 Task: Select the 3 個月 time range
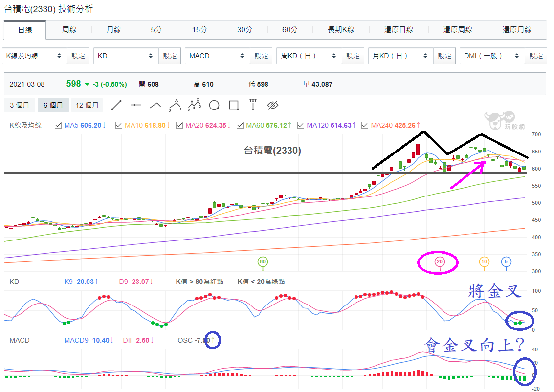20,105
